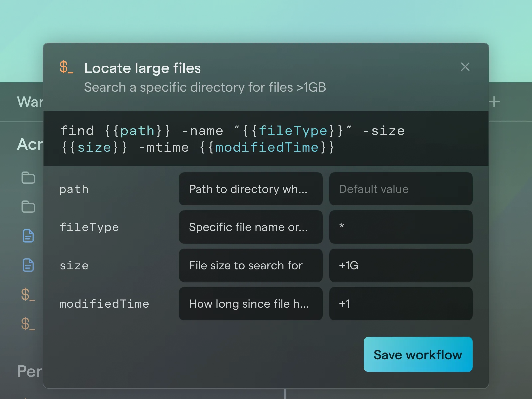Open the upper orange workflow icon in the sidebar

tap(28, 295)
